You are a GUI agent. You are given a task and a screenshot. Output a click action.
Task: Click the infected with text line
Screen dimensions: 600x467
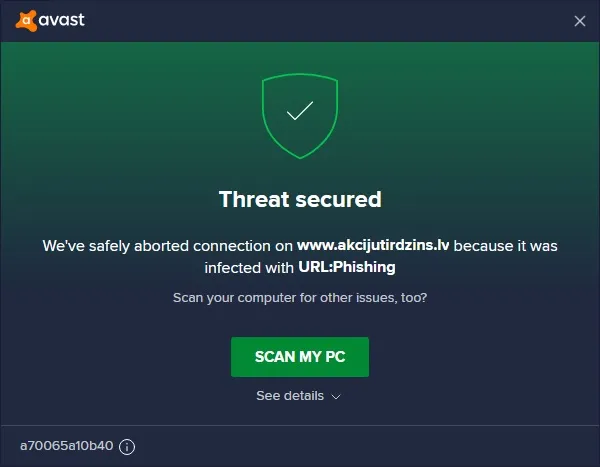pos(249,268)
